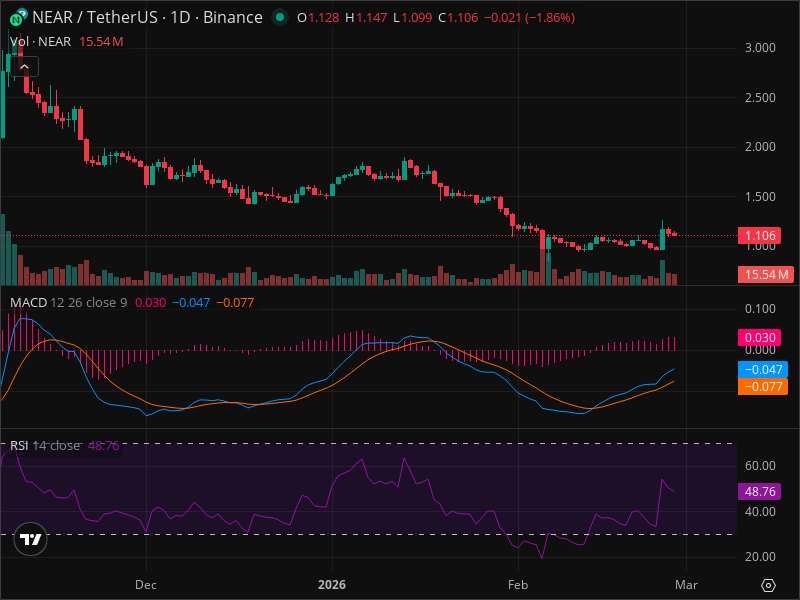Select the Vol · NEAR indicator label
Viewport: 800px width, 600px height.
[40, 42]
